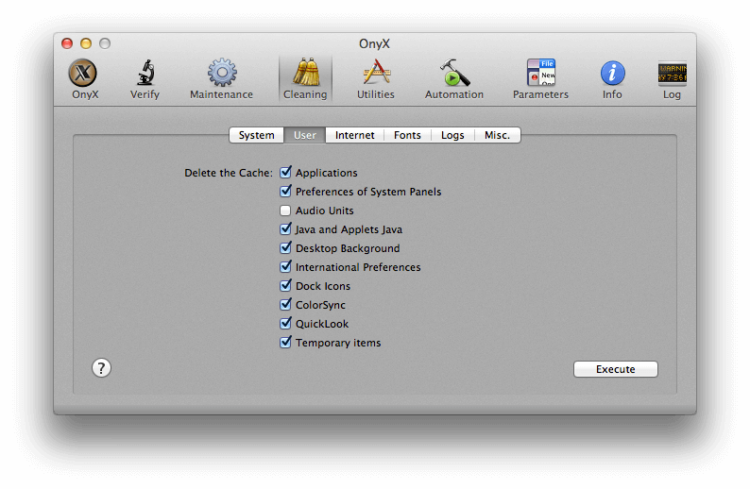Uncheck the QuickLook checkbox
750x489 pixels.
point(286,323)
